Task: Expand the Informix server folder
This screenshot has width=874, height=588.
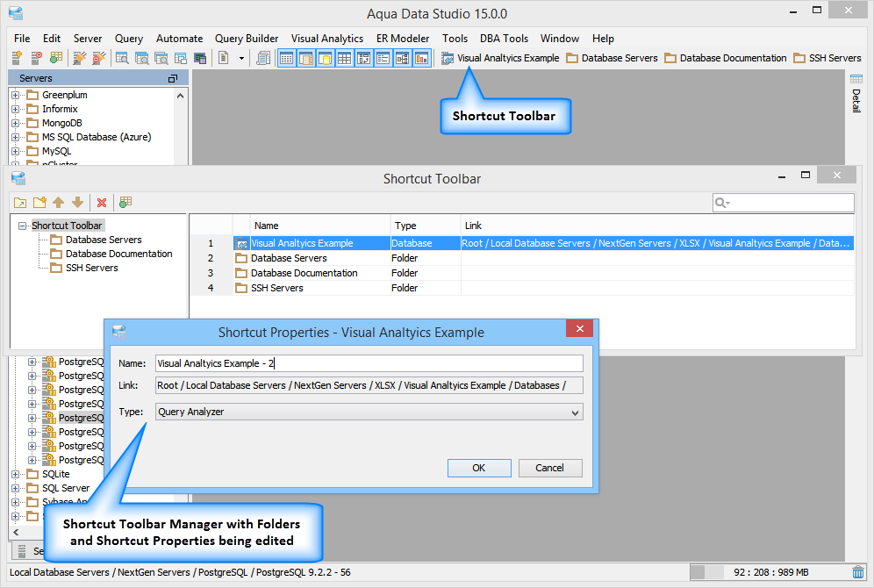Action: pos(16,109)
